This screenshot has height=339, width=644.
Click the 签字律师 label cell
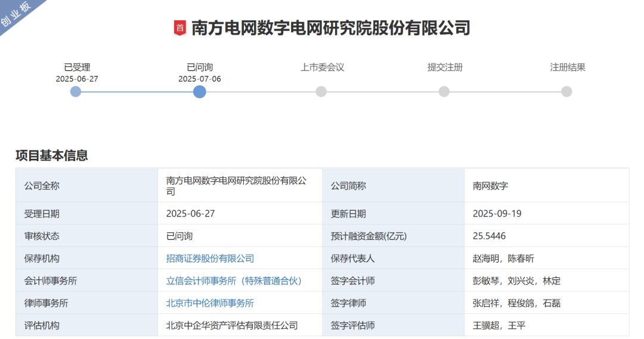[x=394, y=303]
